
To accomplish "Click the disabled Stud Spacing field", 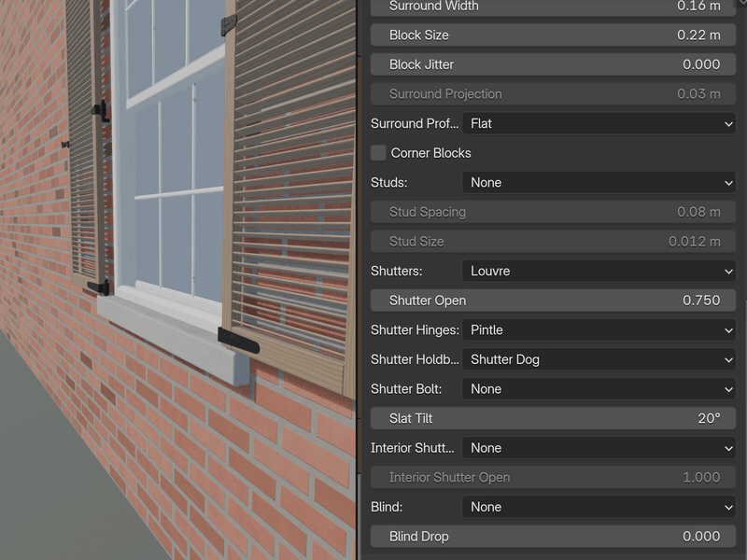I will [x=553, y=213].
